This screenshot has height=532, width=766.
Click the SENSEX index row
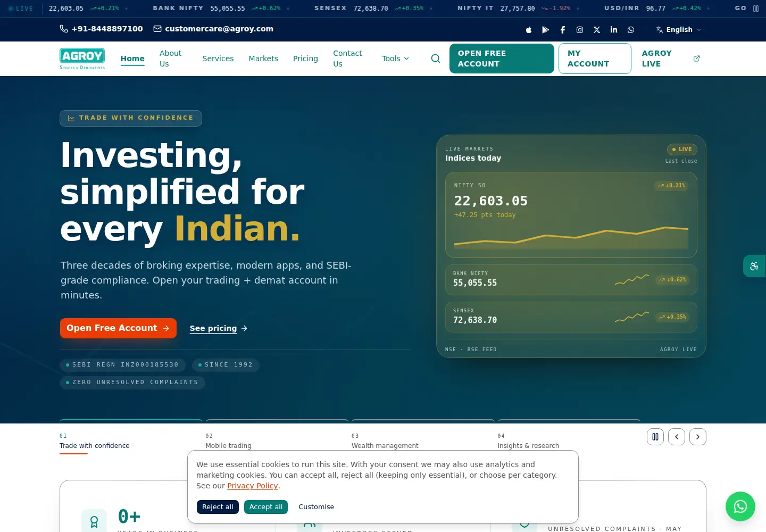[x=571, y=317]
